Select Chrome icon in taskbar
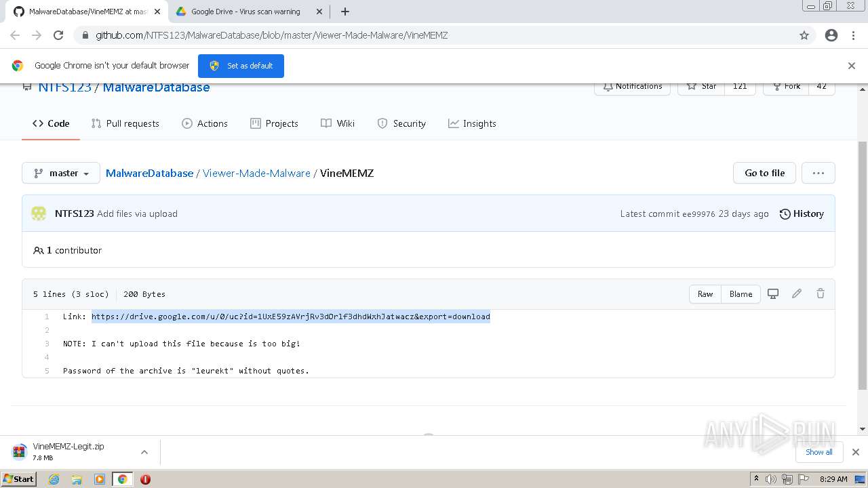 123,479
